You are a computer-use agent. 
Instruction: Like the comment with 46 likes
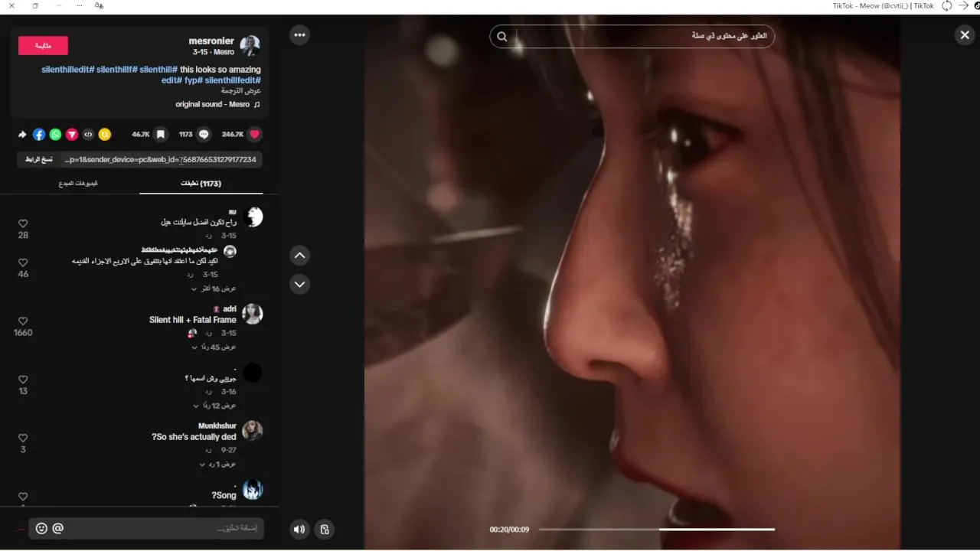tap(23, 262)
